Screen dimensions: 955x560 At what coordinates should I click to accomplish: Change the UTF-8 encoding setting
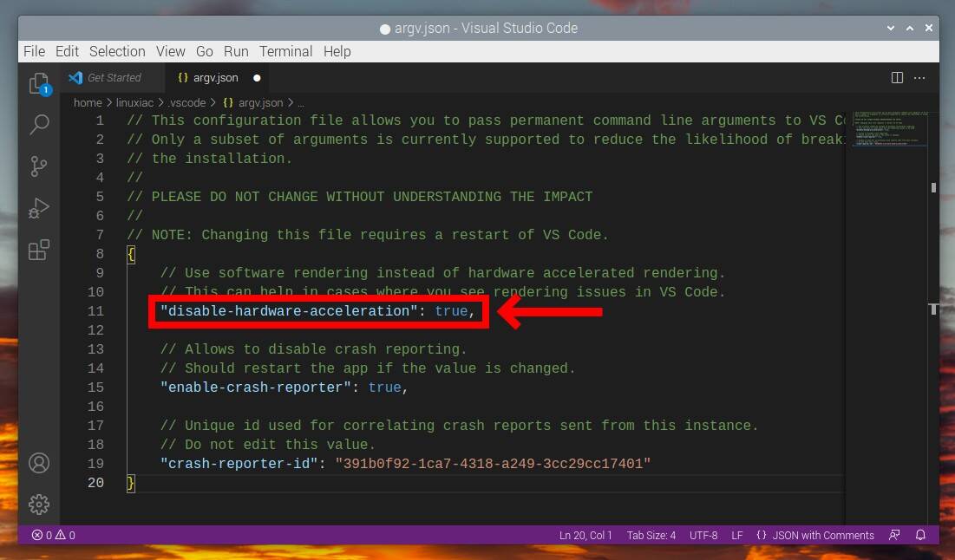coord(703,535)
